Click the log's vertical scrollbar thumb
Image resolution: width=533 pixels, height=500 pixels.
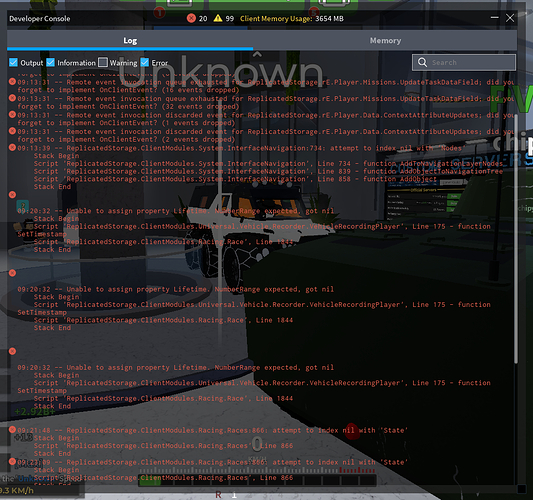pos(516,239)
